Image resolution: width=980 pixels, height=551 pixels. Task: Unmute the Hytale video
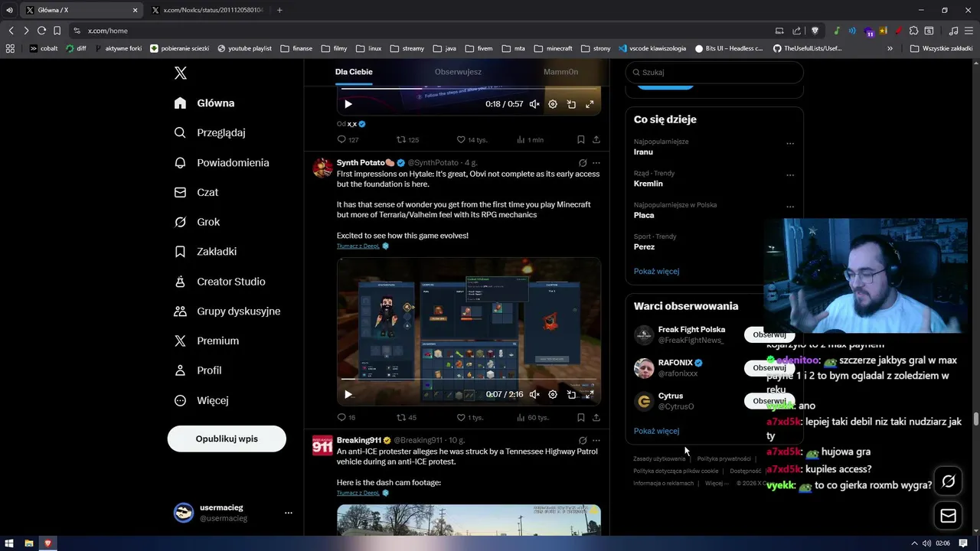(534, 395)
